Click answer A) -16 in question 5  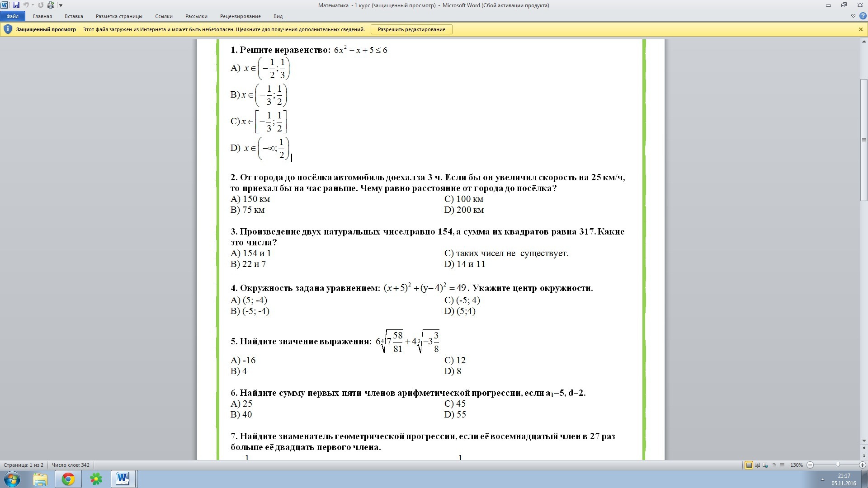pos(243,360)
